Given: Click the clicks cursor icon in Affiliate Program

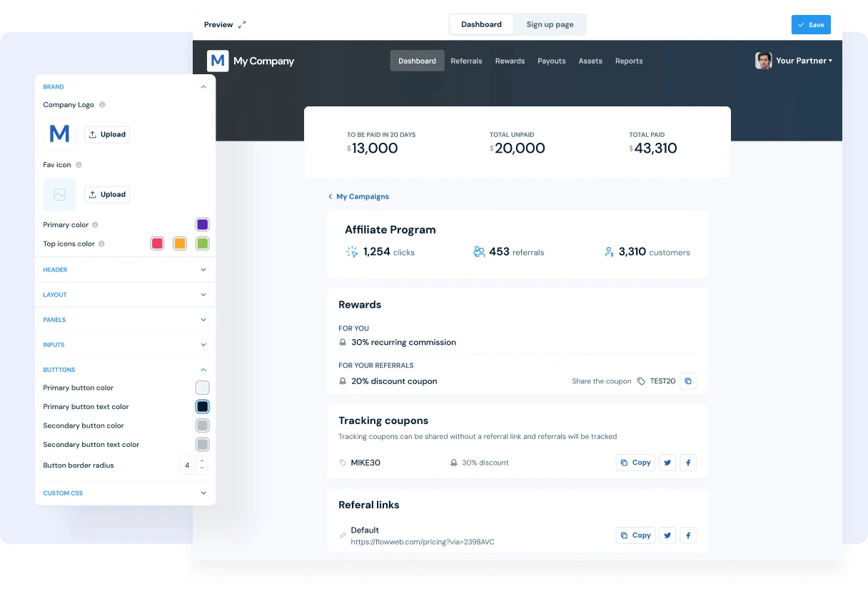Looking at the screenshot, I should point(352,252).
